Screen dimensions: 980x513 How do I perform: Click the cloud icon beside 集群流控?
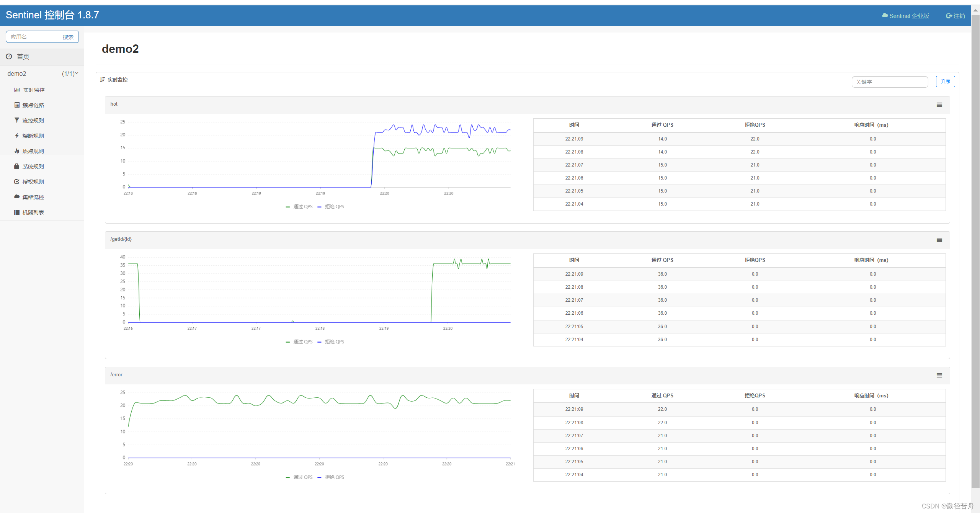point(17,196)
